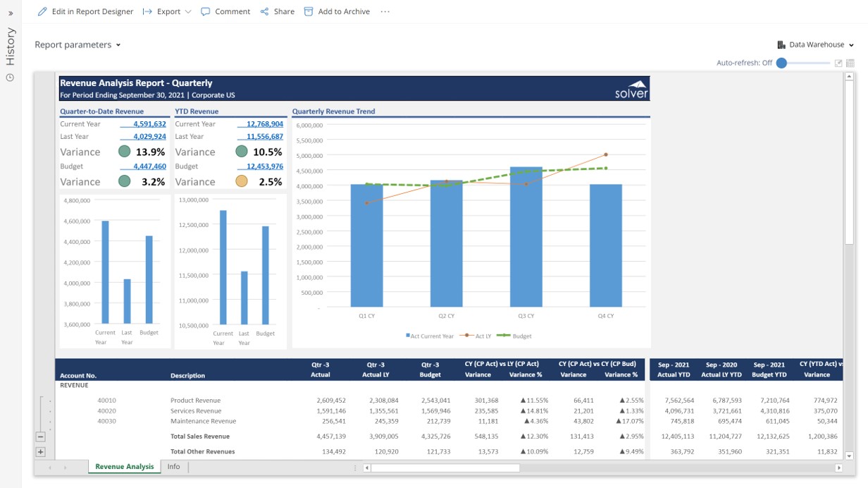Click the vertical scrollbar down arrow
The width and height of the screenshot is (868, 488).
click(849, 456)
